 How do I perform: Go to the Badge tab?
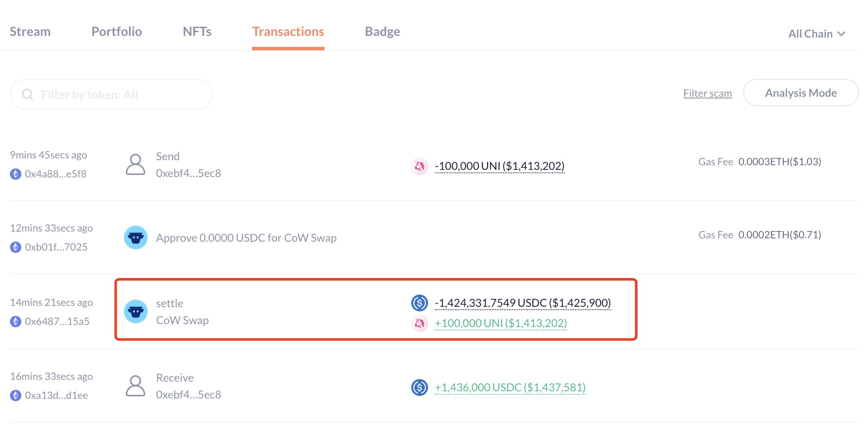click(382, 32)
